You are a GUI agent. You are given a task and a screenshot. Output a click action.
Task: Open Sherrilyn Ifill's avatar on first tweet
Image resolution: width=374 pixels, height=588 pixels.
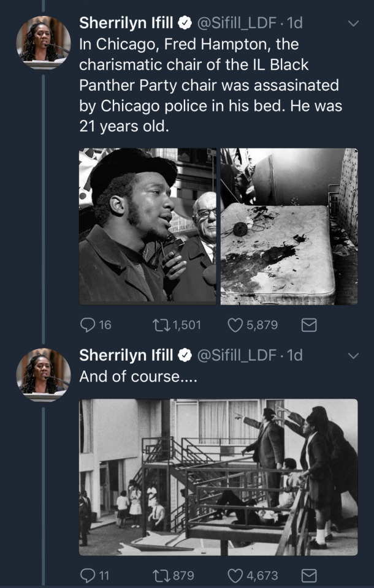pos(43,42)
